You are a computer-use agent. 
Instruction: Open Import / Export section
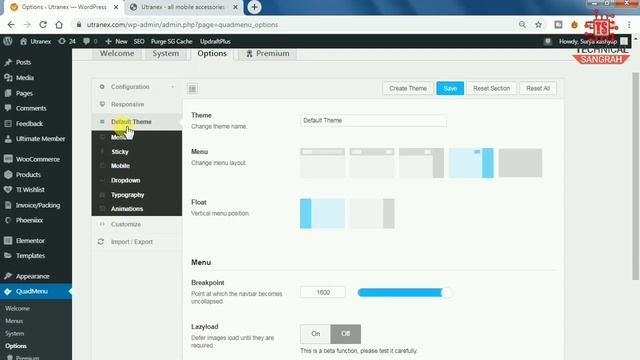coord(137,242)
